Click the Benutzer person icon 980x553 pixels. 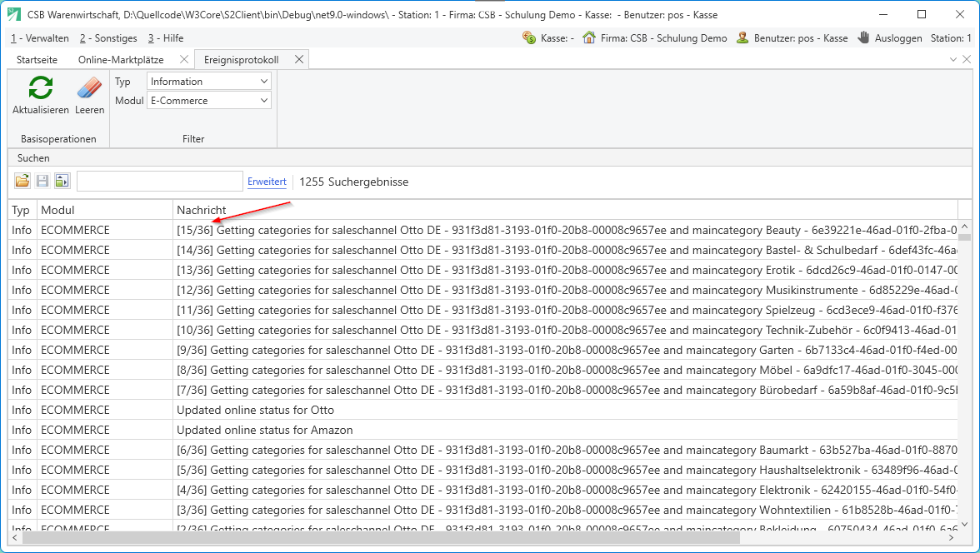tap(742, 38)
